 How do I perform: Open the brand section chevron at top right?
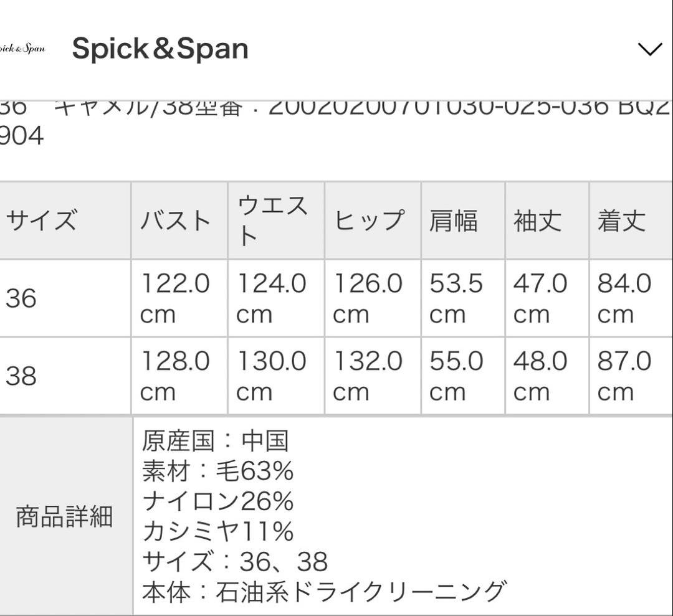(650, 49)
